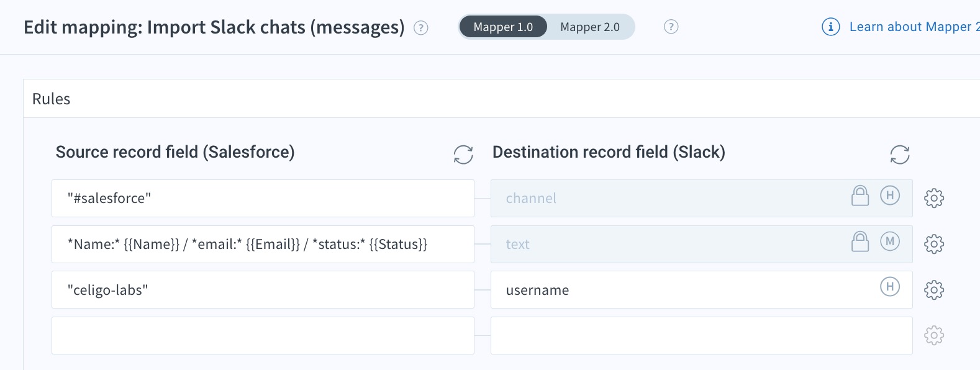Click the empty destination record field

[x=702, y=336]
